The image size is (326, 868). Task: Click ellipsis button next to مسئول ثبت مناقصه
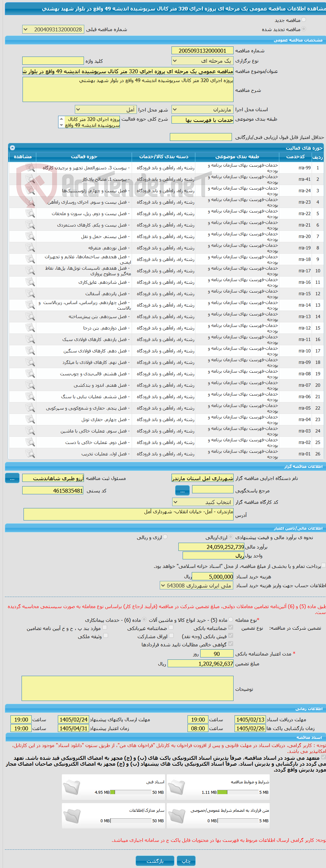point(12,478)
